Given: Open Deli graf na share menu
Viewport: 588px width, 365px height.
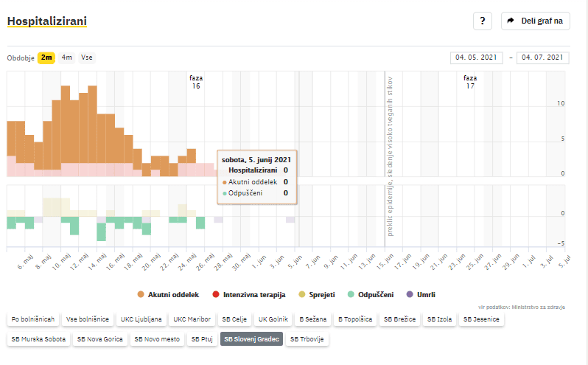Looking at the screenshot, I should 535,21.
